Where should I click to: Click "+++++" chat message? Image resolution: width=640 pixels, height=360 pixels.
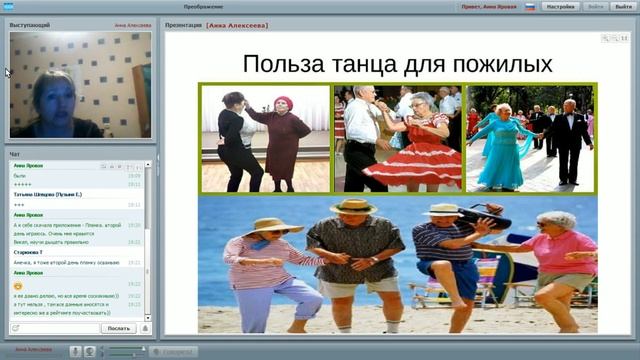[22, 184]
